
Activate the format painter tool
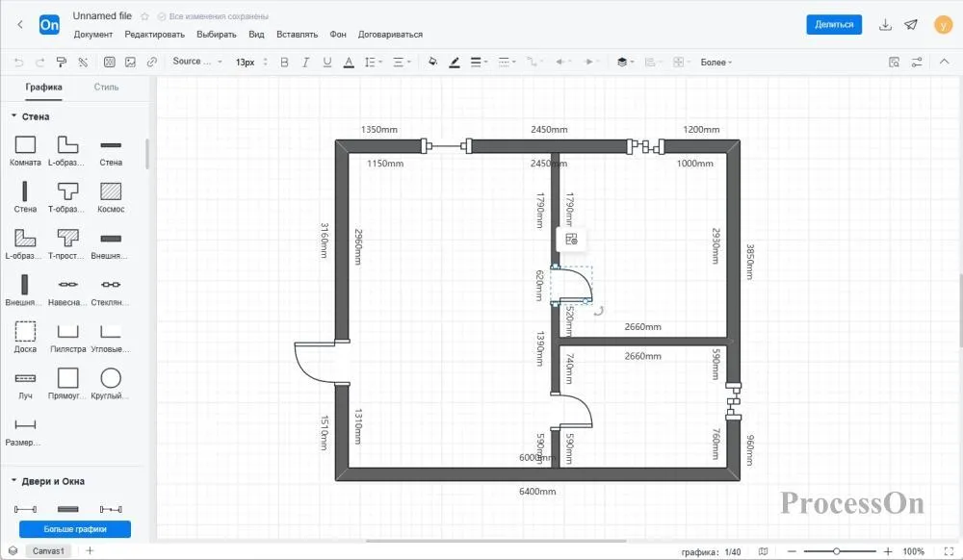(62, 62)
